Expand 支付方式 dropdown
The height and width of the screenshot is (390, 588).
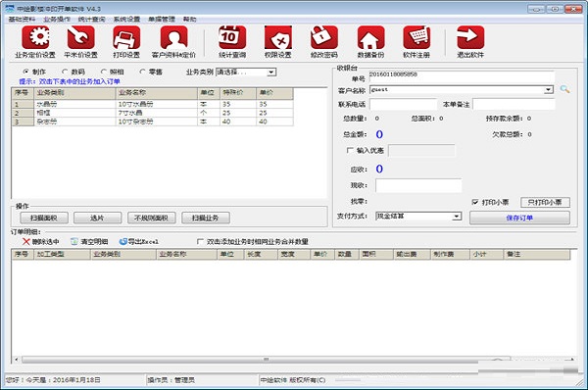[457, 216]
